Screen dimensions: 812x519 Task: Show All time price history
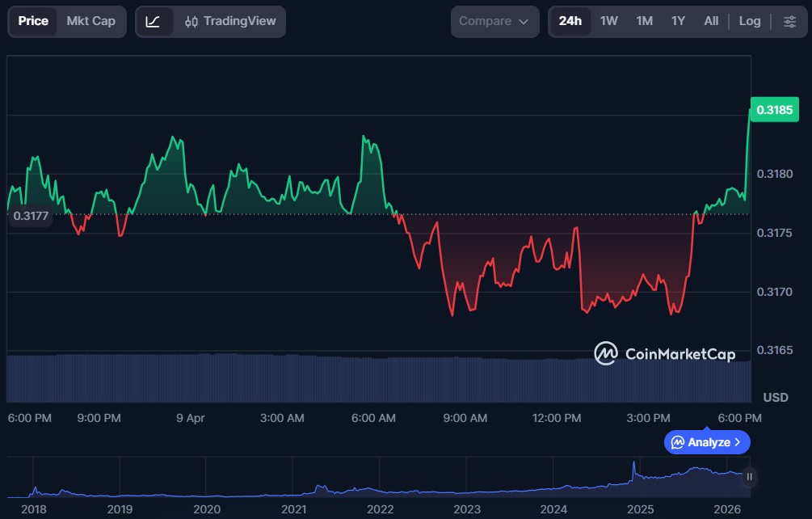point(711,22)
